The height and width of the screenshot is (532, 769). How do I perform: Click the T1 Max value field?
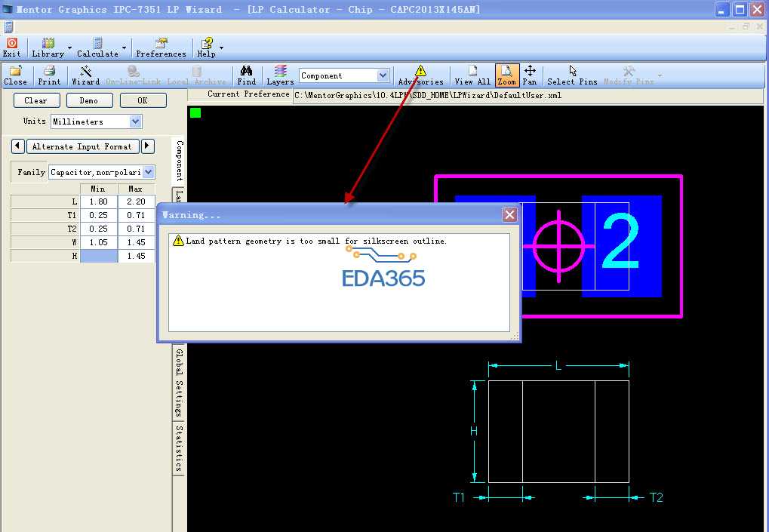point(137,215)
